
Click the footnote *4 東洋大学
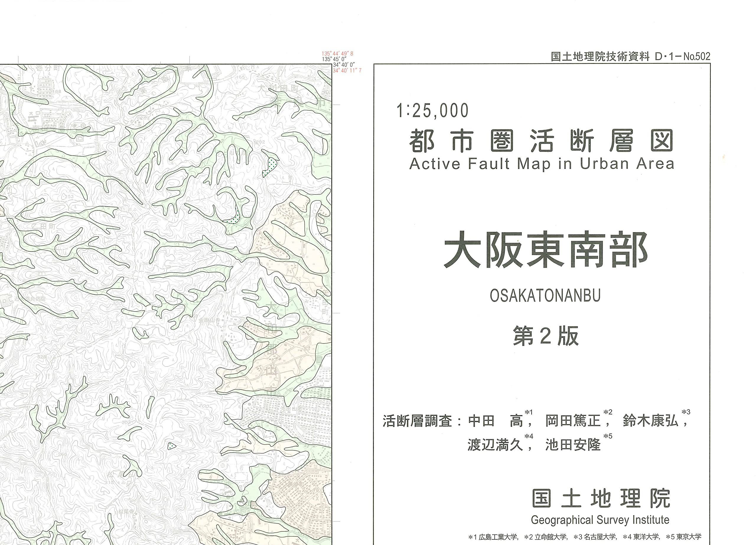[641, 537]
